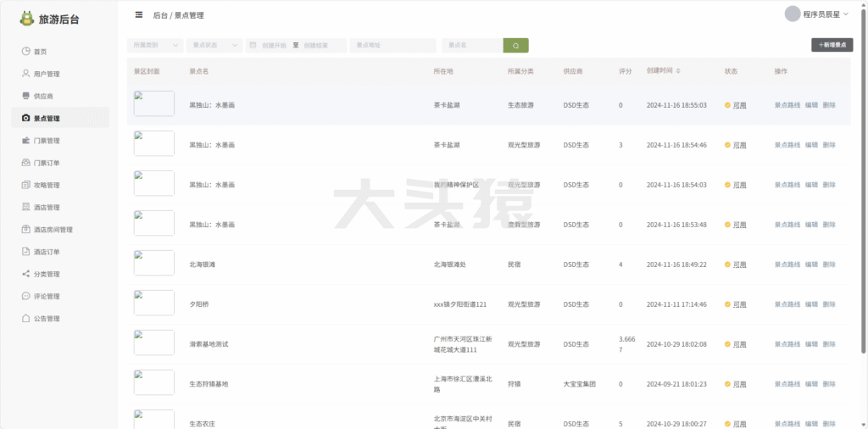Screen dimensions: 868x429
Task: Open 用户管理 menu item
Action: pyautogui.click(x=60, y=74)
